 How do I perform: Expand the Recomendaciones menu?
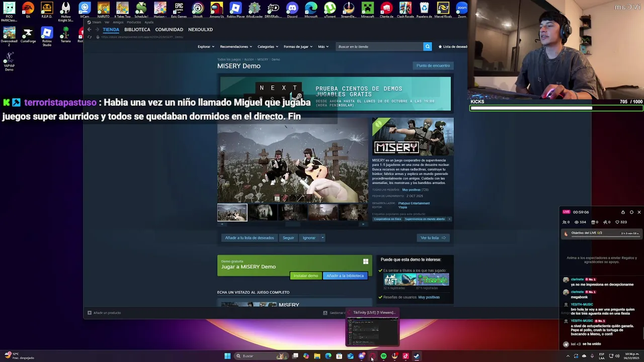click(236, 47)
